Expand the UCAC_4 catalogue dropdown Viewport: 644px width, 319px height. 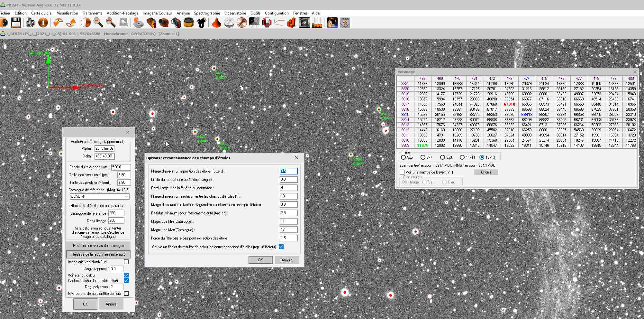[x=126, y=196]
